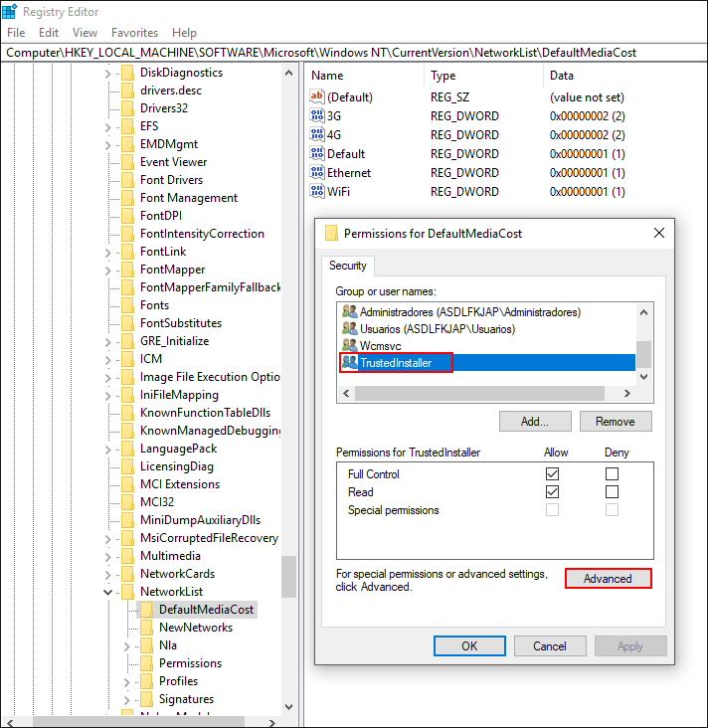Image resolution: width=708 pixels, height=728 pixels.
Task: Expand the GRE_Initialize key
Action: (x=107, y=342)
